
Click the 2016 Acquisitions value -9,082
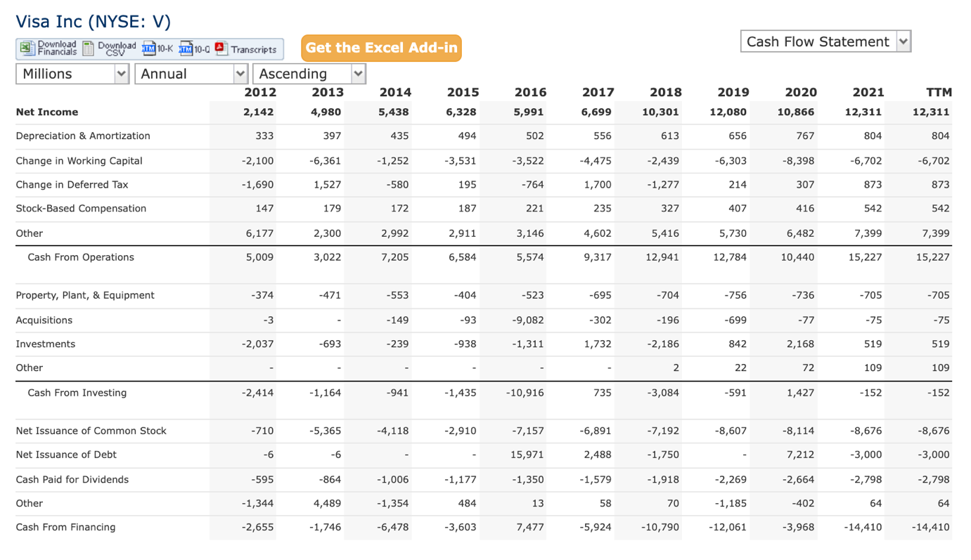[528, 320]
